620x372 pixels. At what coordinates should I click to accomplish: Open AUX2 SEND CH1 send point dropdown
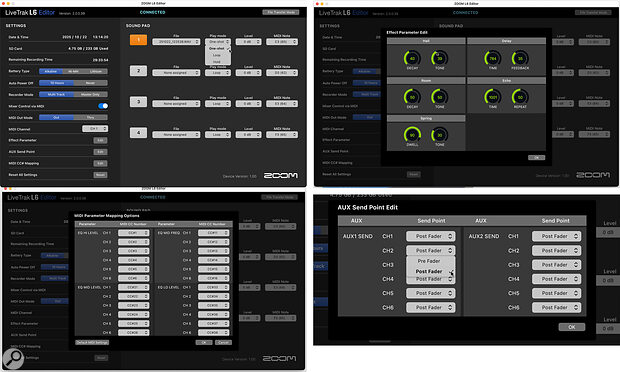(556, 236)
